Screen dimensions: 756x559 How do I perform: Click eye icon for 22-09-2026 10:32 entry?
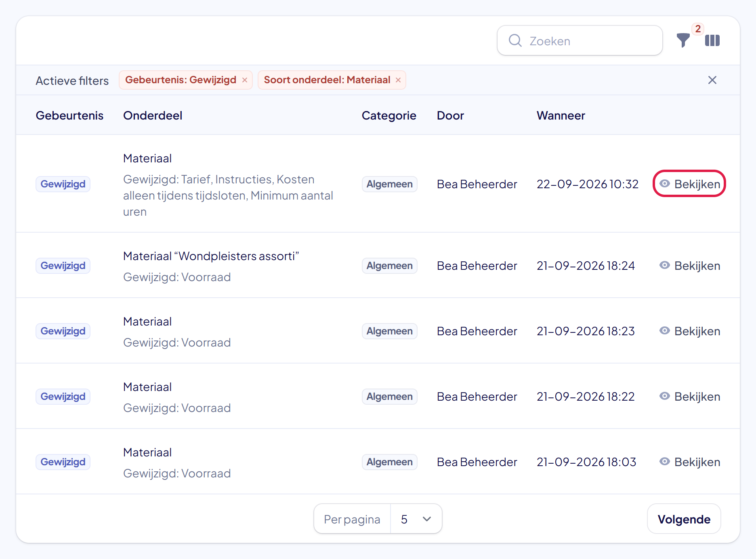click(x=664, y=184)
